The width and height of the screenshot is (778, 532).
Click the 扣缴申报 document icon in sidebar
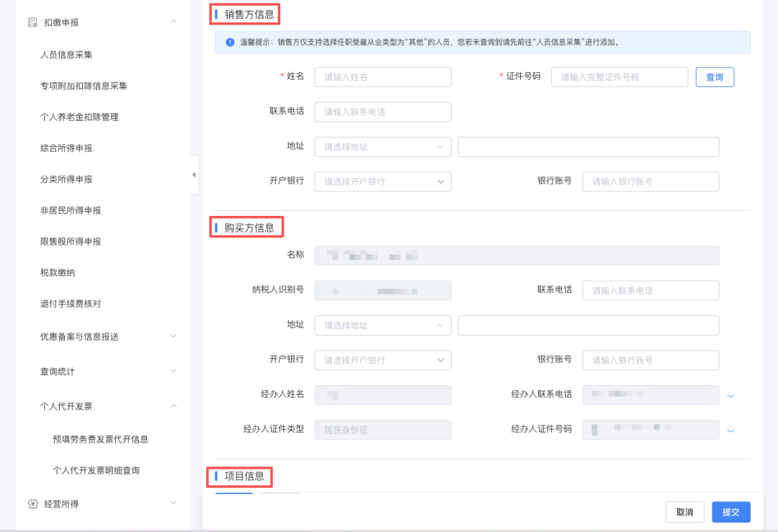(x=32, y=22)
